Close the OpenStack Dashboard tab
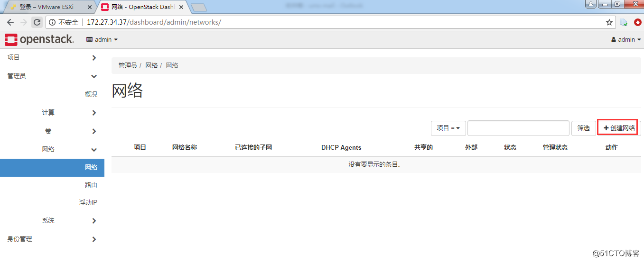 (181, 7)
